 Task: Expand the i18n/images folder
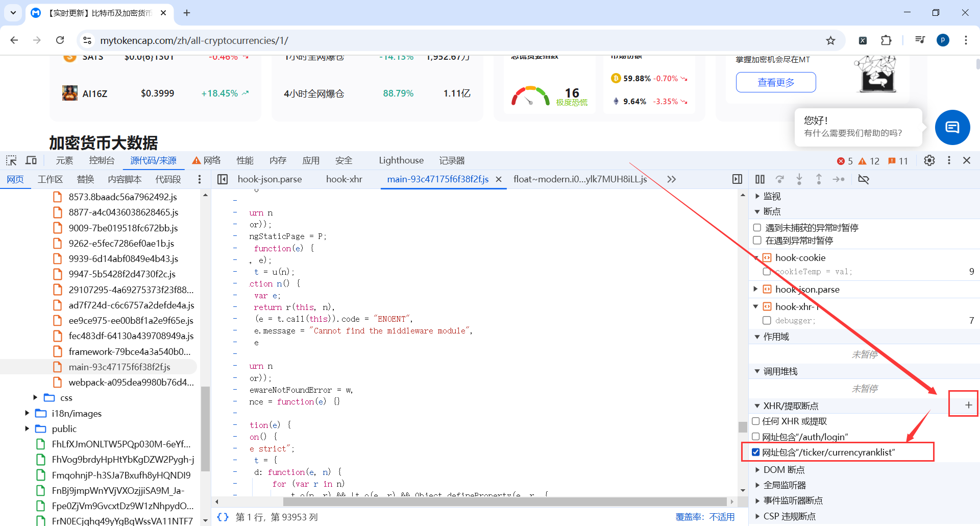(x=27, y=413)
